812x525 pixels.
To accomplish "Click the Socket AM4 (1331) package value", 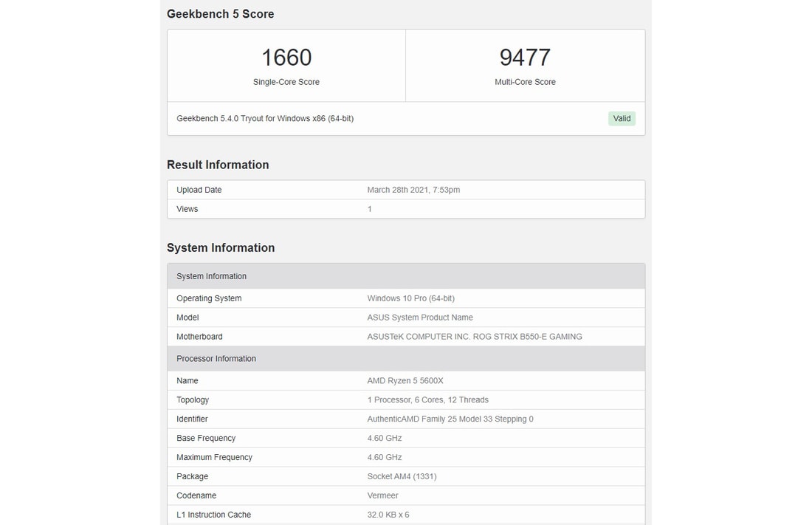I will click(x=402, y=477).
